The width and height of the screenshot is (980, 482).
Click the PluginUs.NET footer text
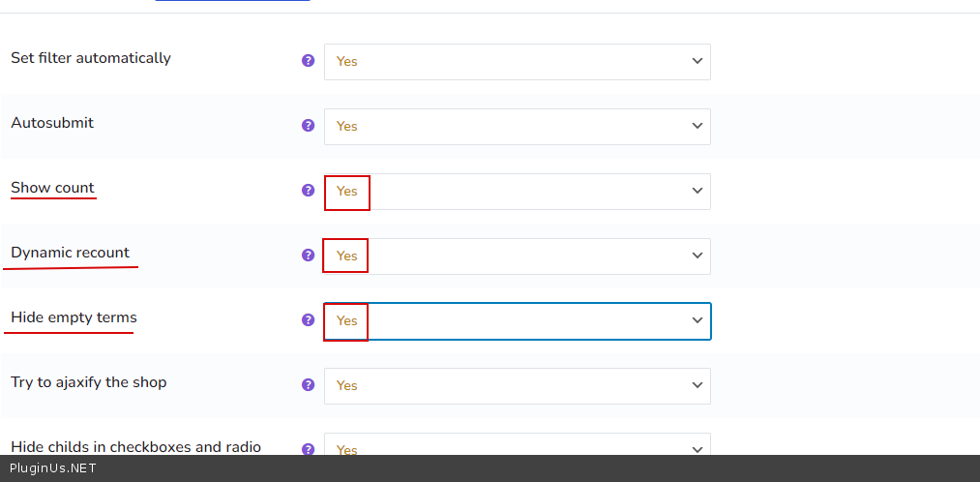52,468
